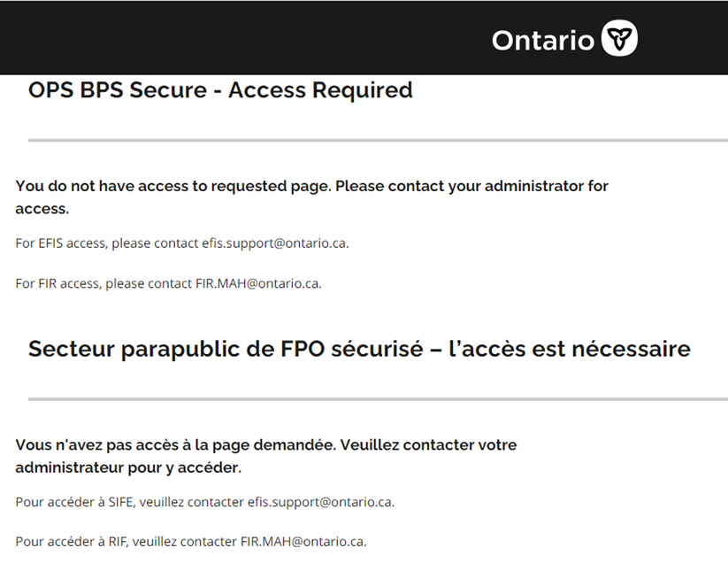
Task: Click the Ontario trillium logo icon
Action: point(619,39)
